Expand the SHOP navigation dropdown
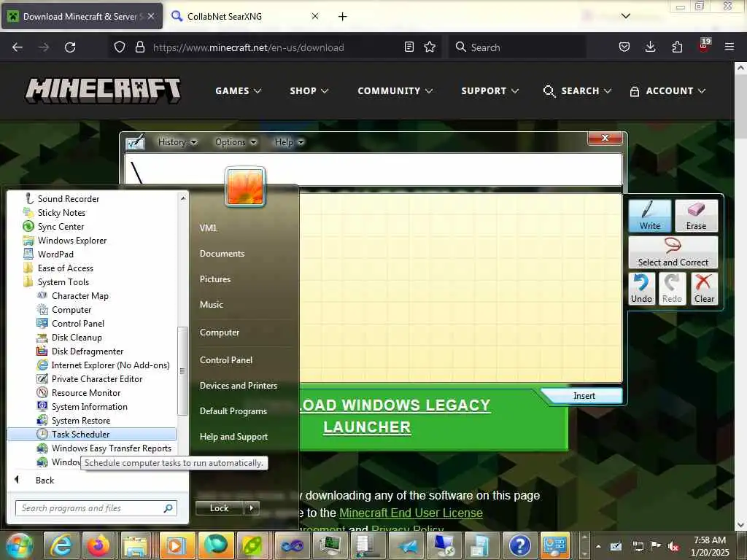Image resolution: width=747 pixels, height=560 pixels. 309,90
